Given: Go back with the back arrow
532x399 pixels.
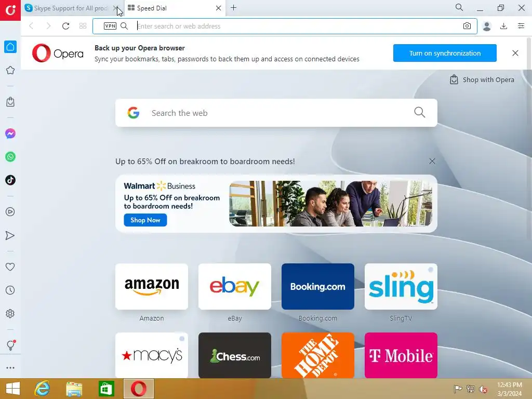Looking at the screenshot, I should [x=31, y=26].
